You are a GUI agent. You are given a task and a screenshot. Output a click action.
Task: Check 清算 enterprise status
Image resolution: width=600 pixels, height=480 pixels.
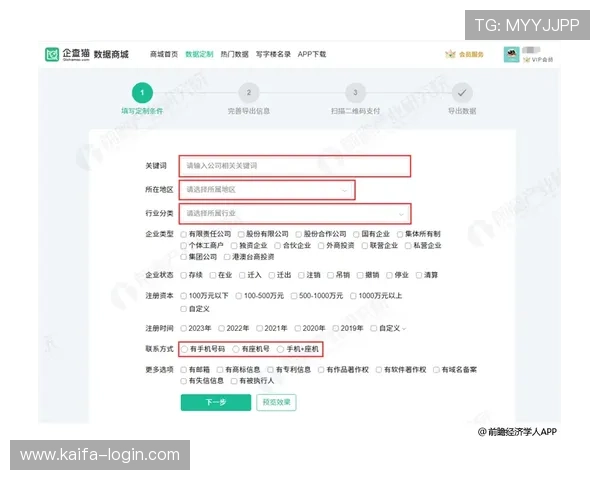419,275
